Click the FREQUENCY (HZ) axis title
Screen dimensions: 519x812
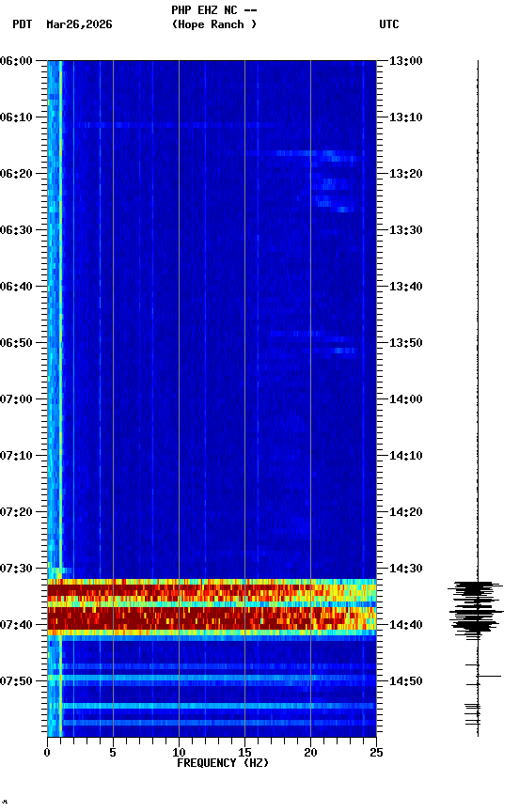[223, 763]
